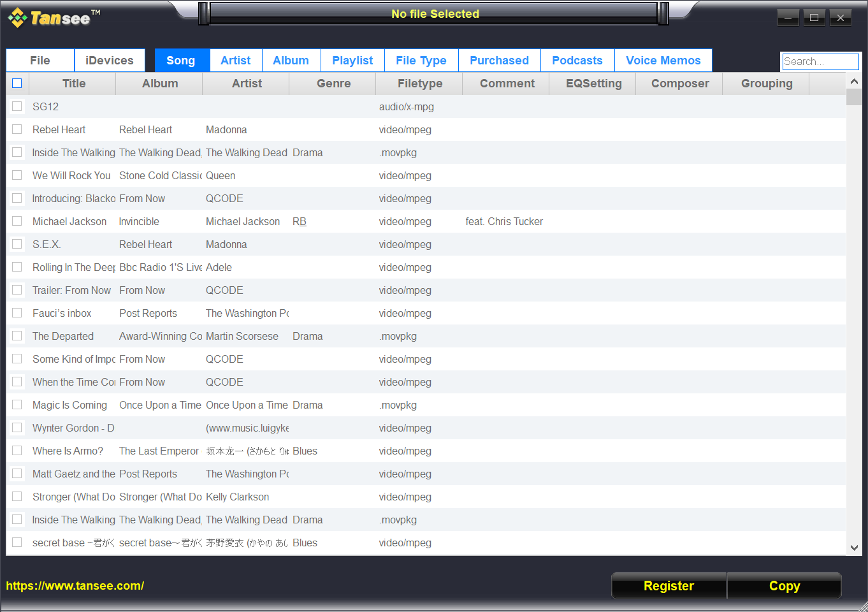Image resolution: width=868 pixels, height=612 pixels.
Task: Tick the Michael Jackson row checkbox
Action: 17,221
